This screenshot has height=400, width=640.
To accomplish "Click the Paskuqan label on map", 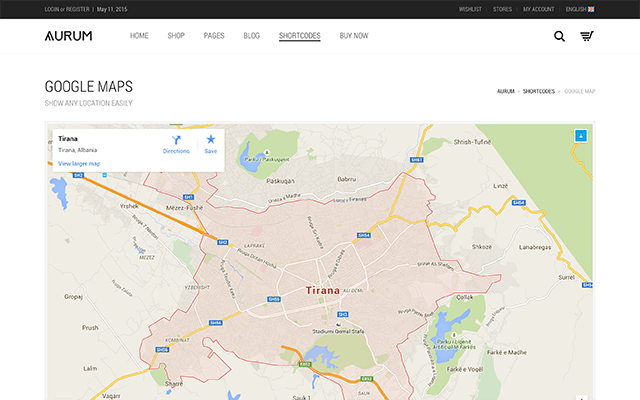I will click(280, 181).
